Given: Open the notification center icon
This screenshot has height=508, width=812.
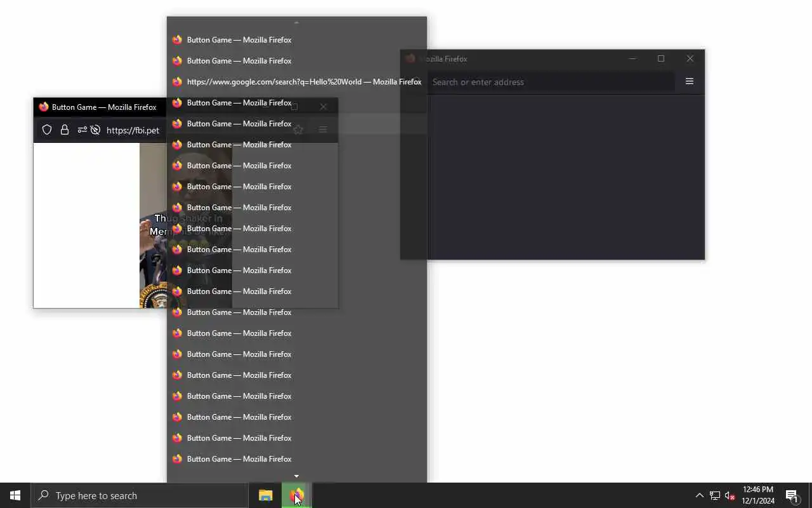Looking at the screenshot, I should coord(792,495).
